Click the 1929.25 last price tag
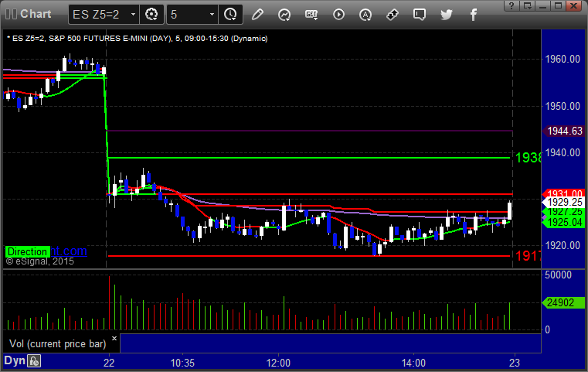Viewport: 588px width, 372px height. click(564, 203)
